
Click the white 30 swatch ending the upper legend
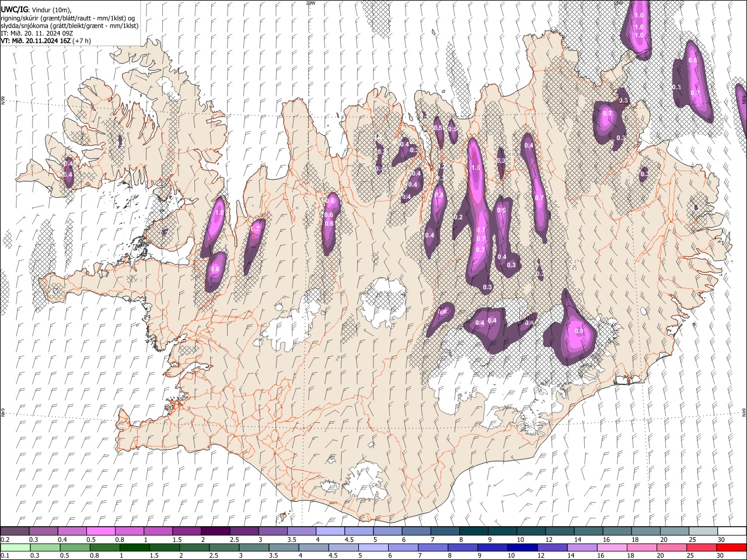click(732, 531)
